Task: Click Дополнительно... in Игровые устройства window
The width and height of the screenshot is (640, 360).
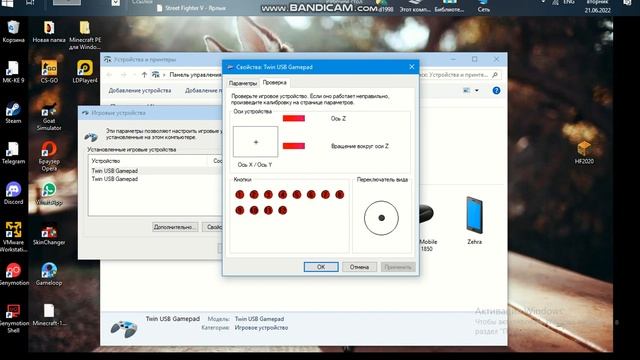Action: point(175,227)
